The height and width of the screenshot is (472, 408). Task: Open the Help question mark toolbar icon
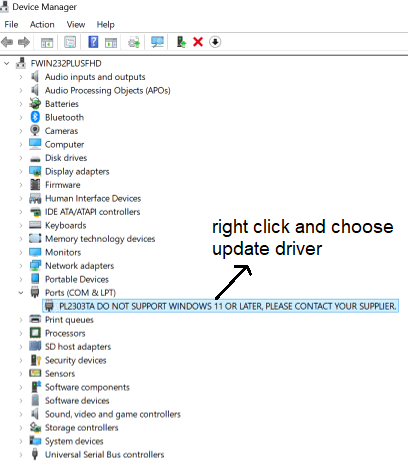pos(93,42)
